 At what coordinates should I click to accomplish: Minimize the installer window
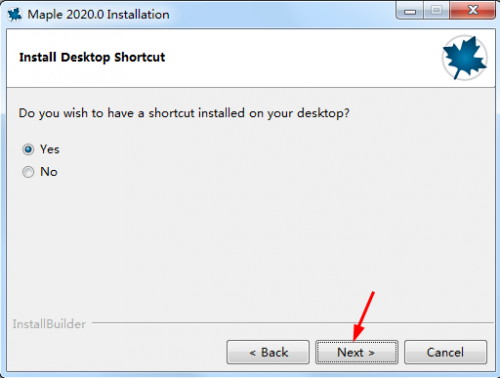pyautogui.click(x=410, y=11)
